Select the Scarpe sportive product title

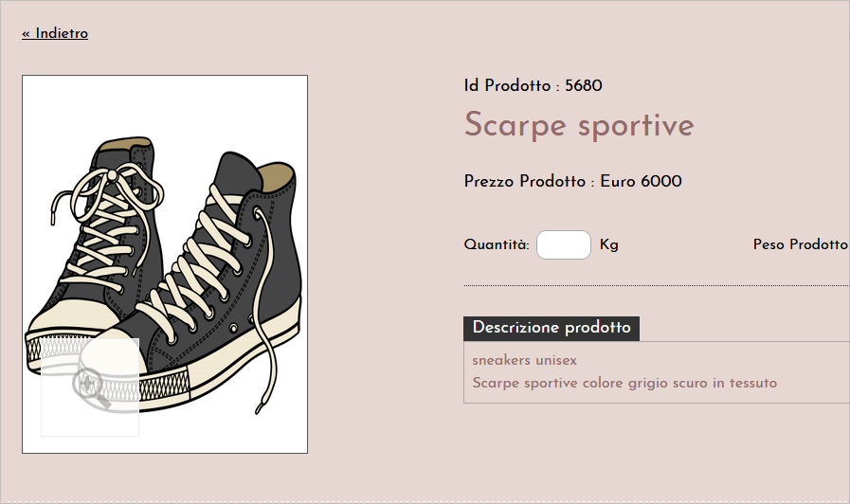point(579,126)
